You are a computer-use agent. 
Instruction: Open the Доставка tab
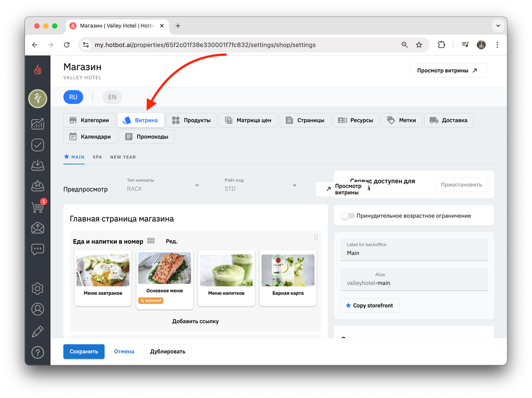(x=449, y=120)
